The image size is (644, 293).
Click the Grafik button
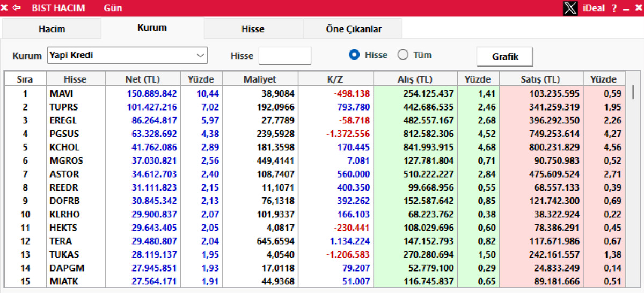click(x=505, y=56)
